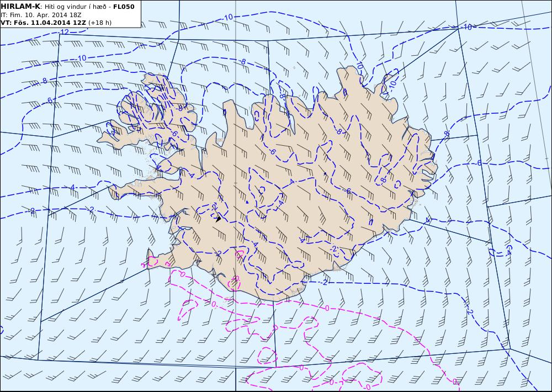Click the "HIRLAM-K" model name in title box
Screen dimensions: 552x392
20,7
